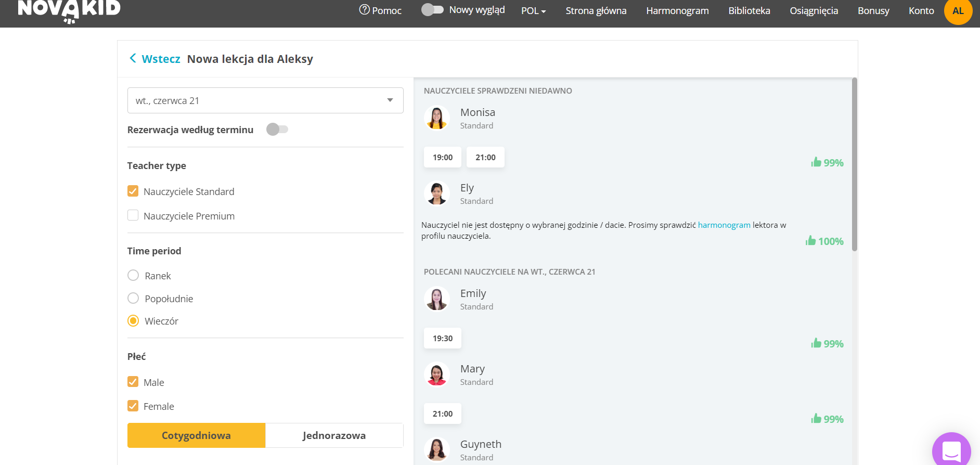Open Konto menu item
The image size is (980, 465).
point(921,11)
